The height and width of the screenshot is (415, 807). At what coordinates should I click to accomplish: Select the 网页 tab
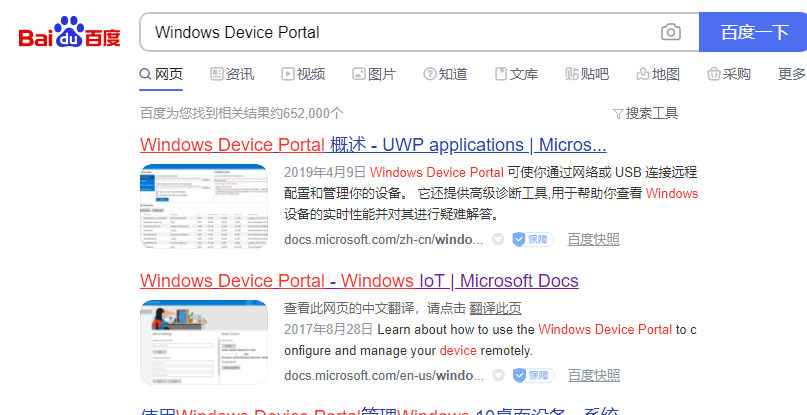point(161,74)
